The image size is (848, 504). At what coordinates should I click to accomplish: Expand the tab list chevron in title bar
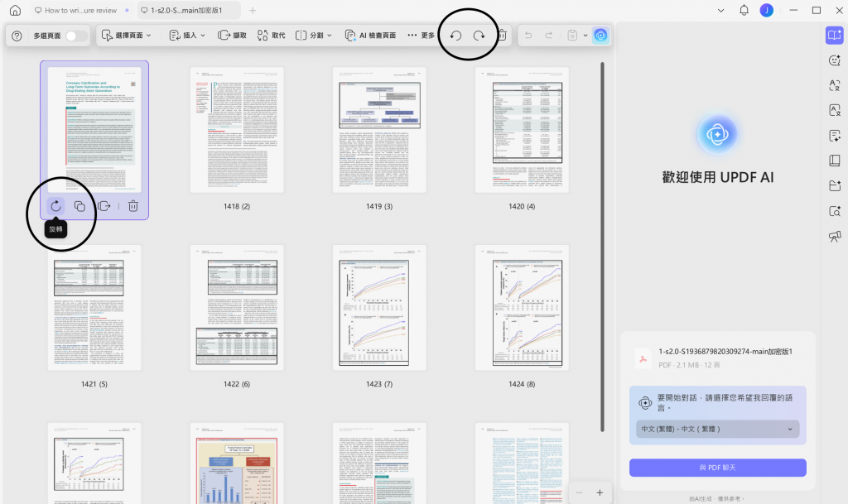click(721, 10)
